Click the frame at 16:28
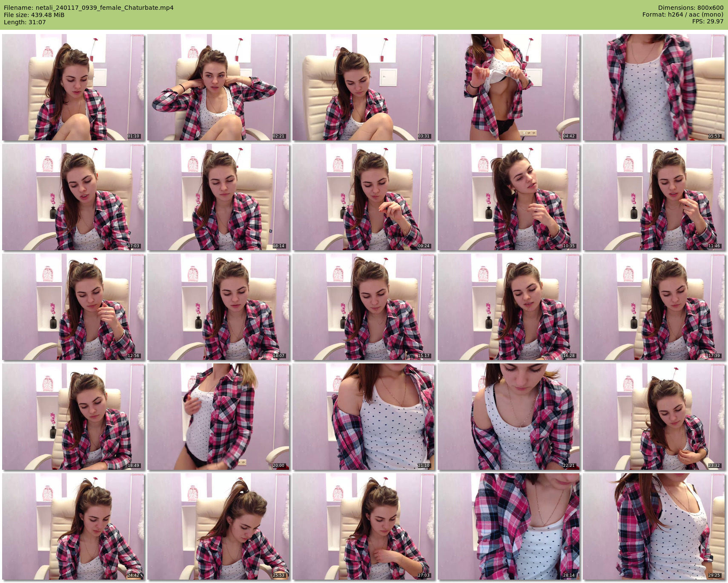The height and width of the screenshot is (583, 728). [x=508, y=307]
